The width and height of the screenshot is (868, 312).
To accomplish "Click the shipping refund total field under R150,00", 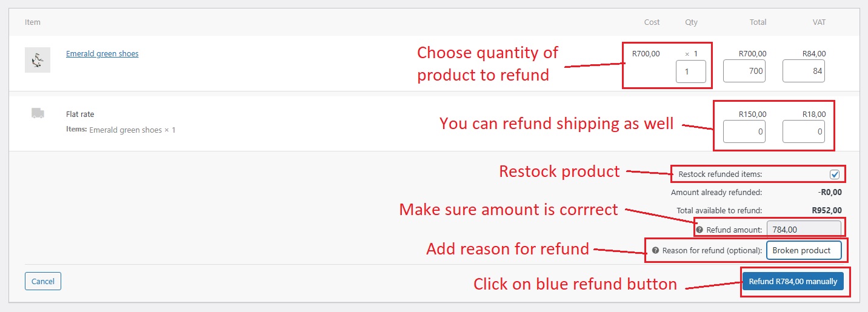I will pos(744,131).
